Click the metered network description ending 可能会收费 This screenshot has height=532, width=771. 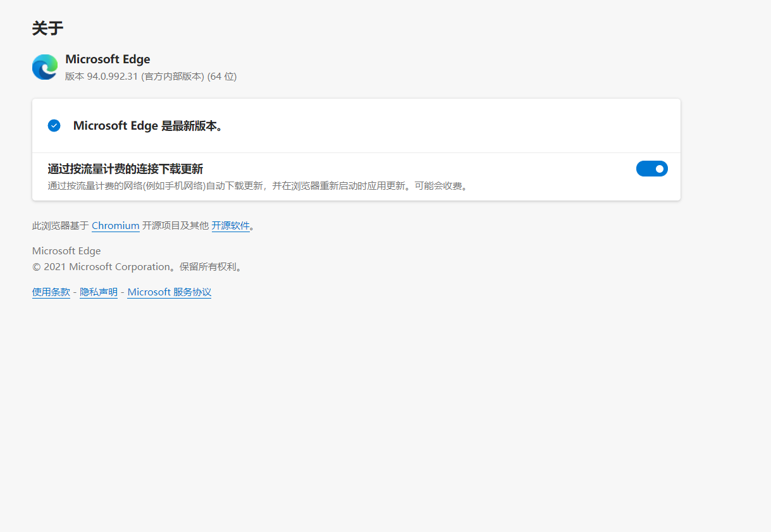pyautogui.click(x=258, y=186)
